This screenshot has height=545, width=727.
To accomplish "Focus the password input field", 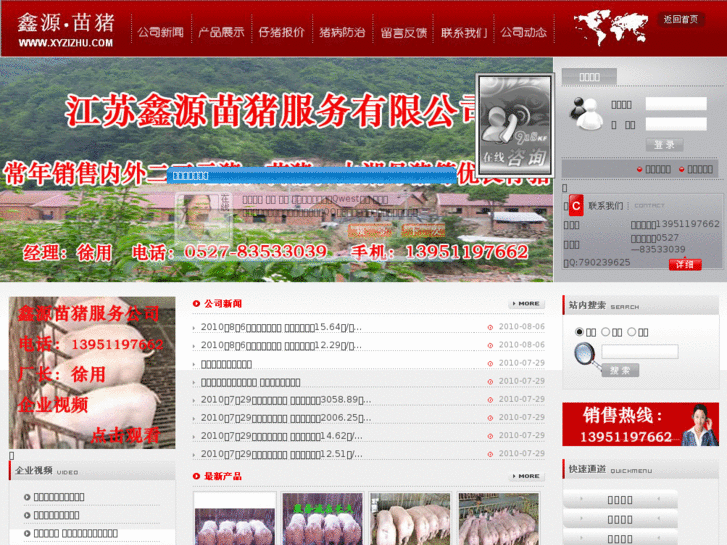I will pos(676,123).
